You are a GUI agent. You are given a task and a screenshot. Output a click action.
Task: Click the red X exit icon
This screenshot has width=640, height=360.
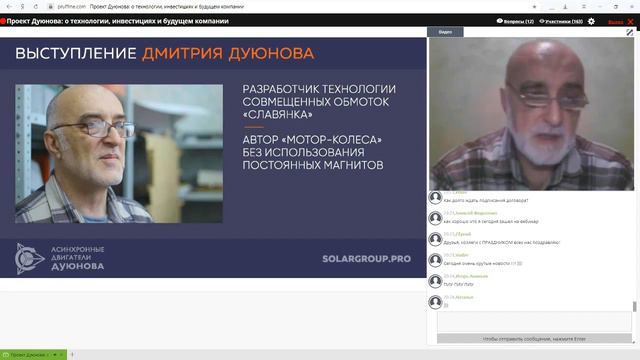[x=631, y=21]
